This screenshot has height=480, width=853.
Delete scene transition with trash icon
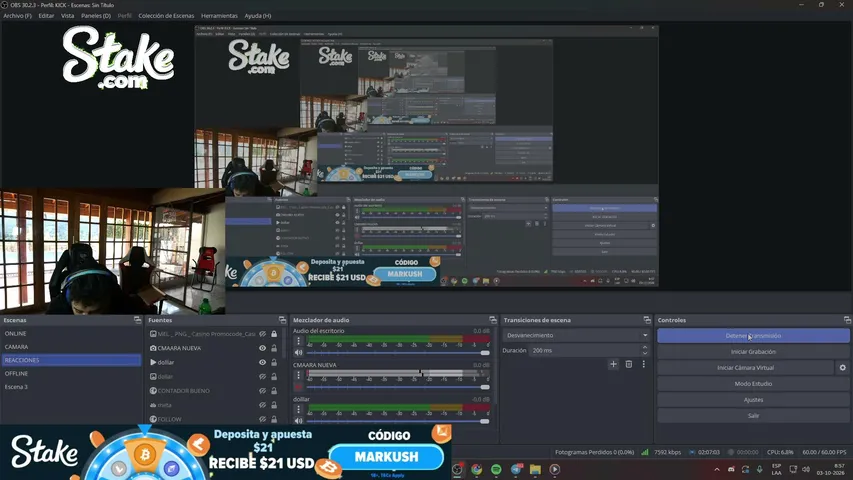(628, 364)
